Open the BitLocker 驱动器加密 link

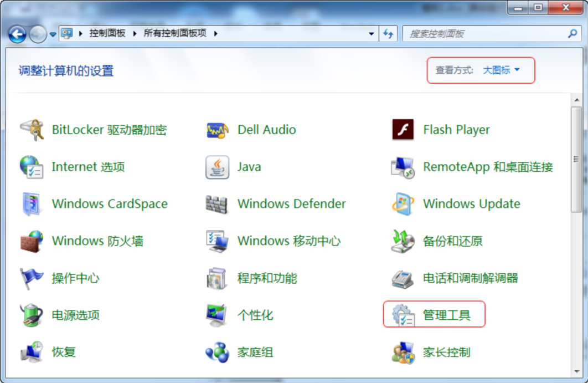pos(109,130)
